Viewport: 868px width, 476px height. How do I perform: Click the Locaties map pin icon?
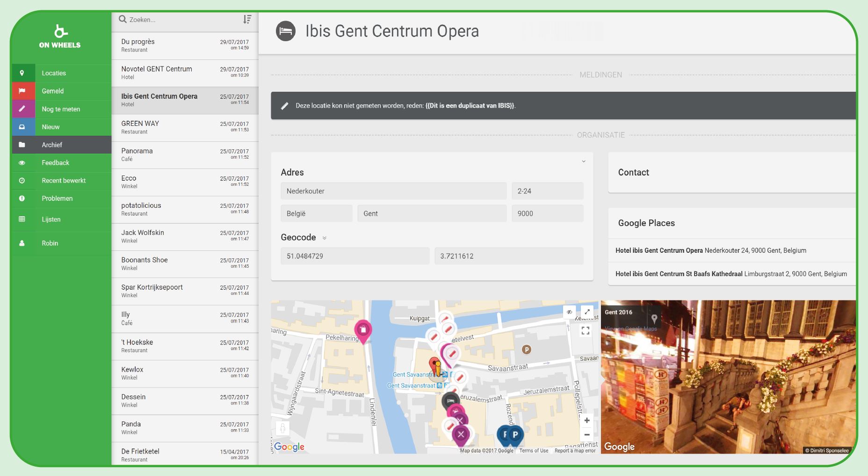(22, 73)
